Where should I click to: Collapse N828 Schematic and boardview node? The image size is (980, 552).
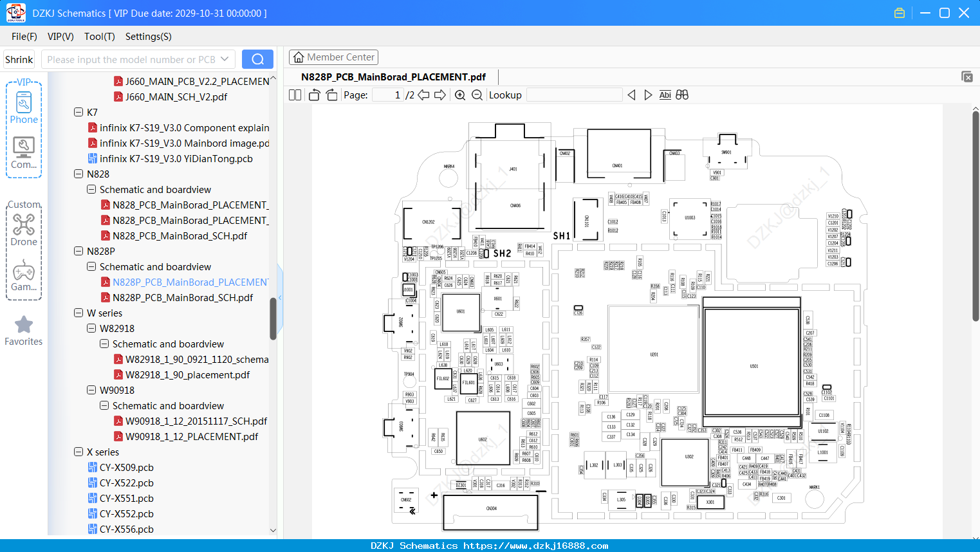pyautogui.click(x=91, y=189)
